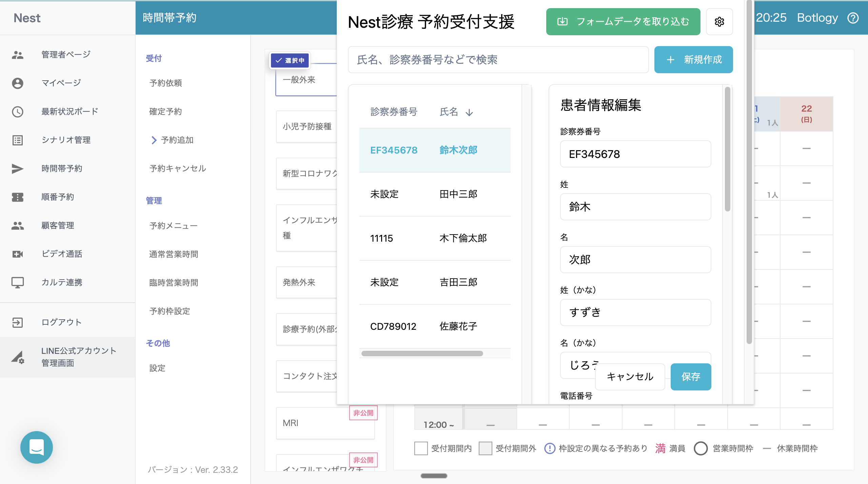The image size is (868, 484).
Task: Select the 佐藤花子 patient row
Action: (435, 326)
